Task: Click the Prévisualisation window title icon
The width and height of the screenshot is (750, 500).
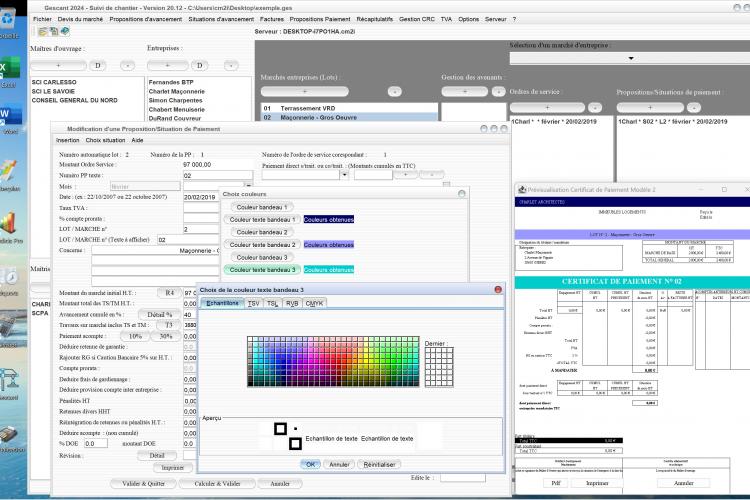Action: pyautogui.click(x=522, y=189)
